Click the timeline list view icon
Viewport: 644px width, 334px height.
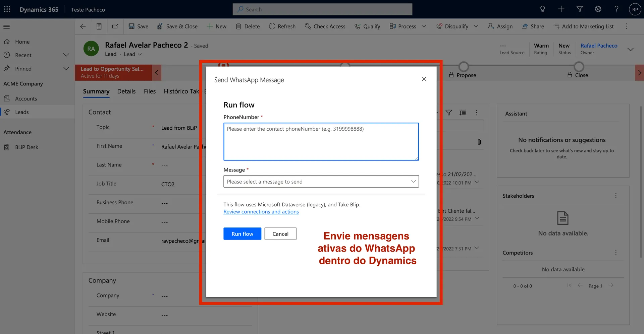(463, 113)
